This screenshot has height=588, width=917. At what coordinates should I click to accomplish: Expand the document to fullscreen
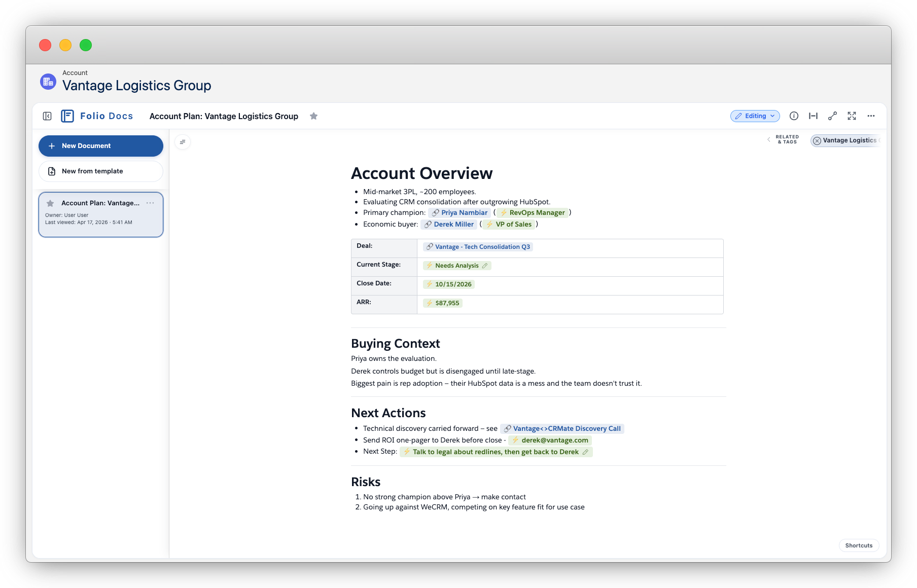coord(852,116)
